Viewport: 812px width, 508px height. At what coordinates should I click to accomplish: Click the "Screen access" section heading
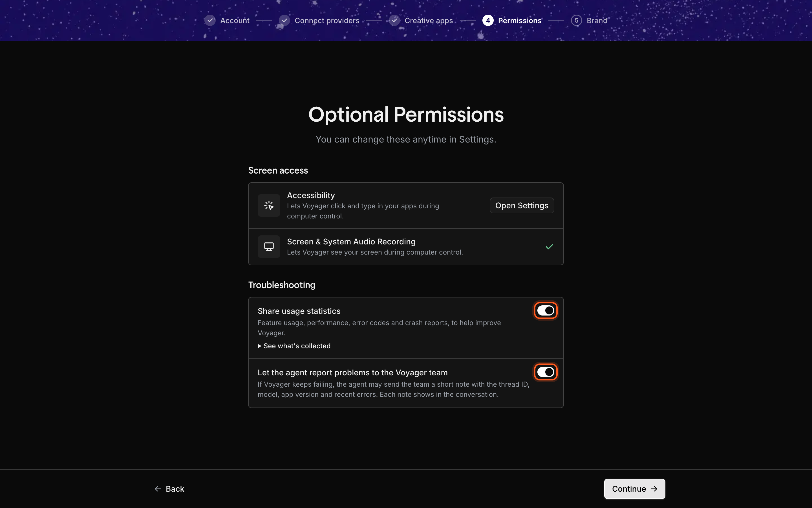coord(278,170)
